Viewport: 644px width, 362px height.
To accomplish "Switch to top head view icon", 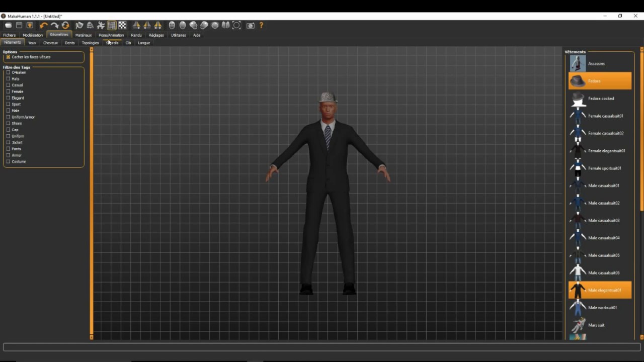I will point(215,25).
